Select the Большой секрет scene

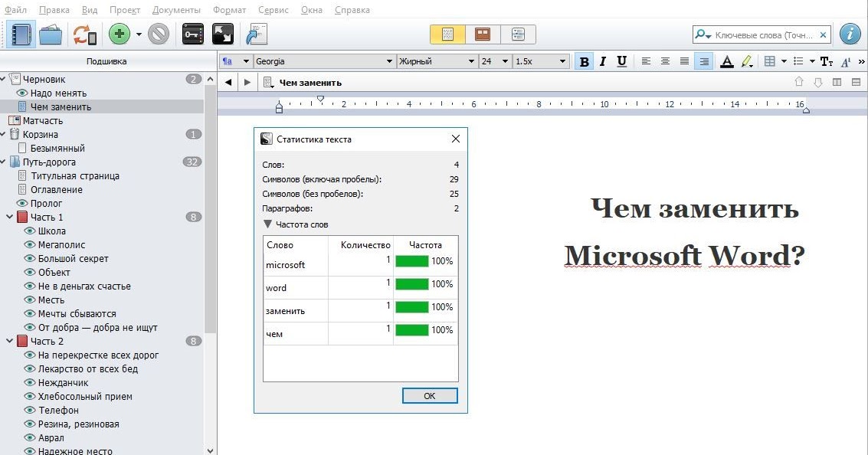pyautogui.click(x=73, y=258)
